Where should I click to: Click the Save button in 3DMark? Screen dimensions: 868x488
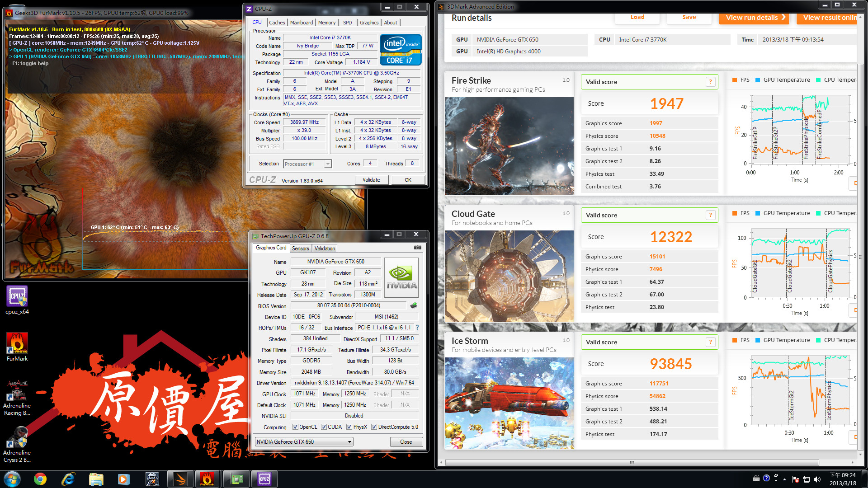pyautogui.click(x=689, y=18)
